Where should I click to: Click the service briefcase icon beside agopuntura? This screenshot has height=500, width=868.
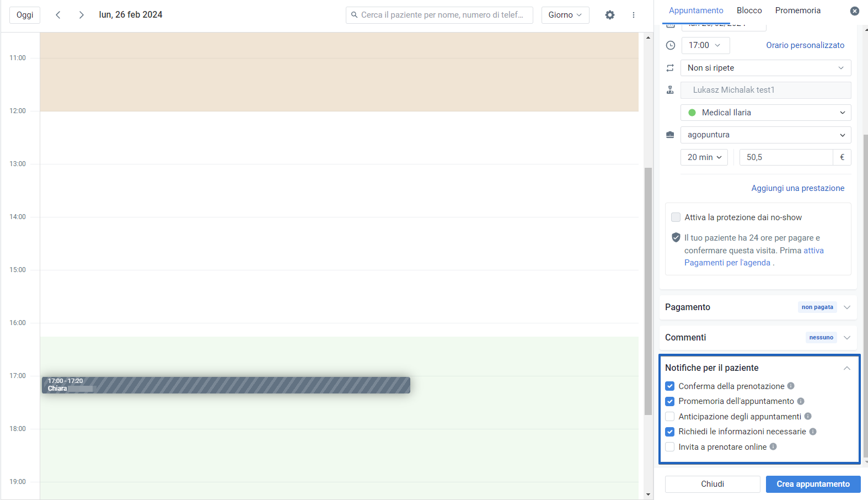670,135
